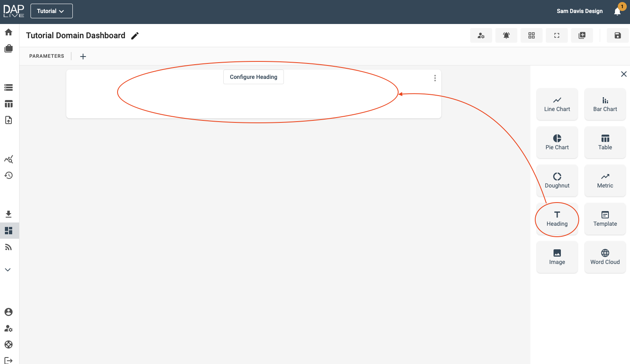Add a new parameter with the plus button
Viewport: 630px width, 364px height.
pos(83,57)
